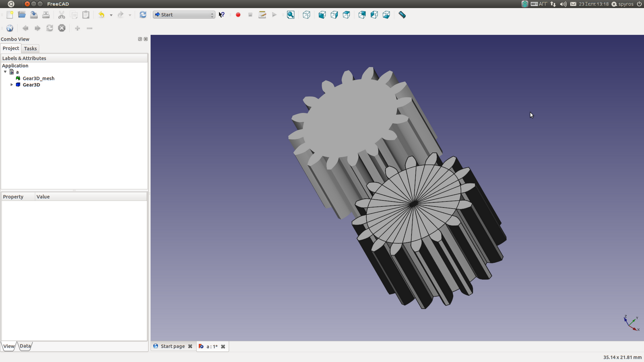Open the Start page tab
This screenshot has width=644, height=362.
(x=172, y=346)
